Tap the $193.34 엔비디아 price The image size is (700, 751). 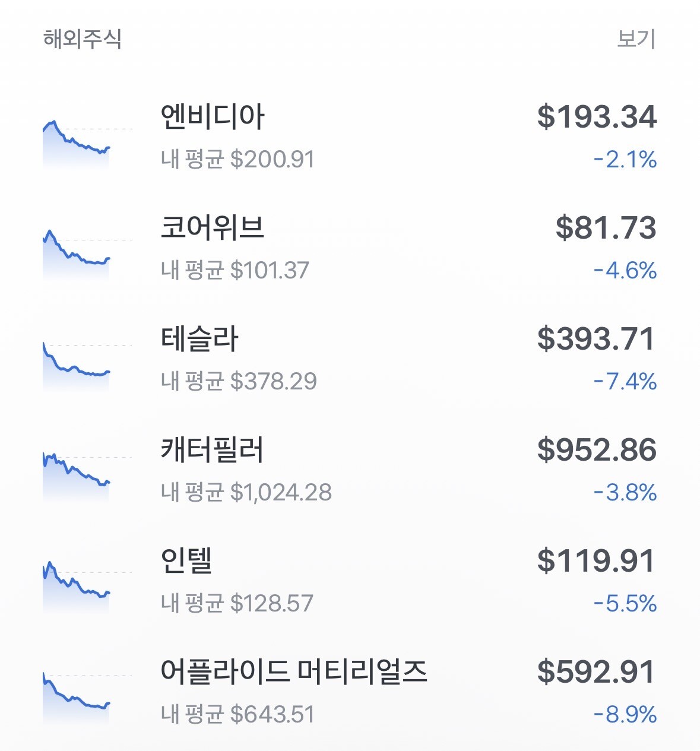(x=597, y=116)
